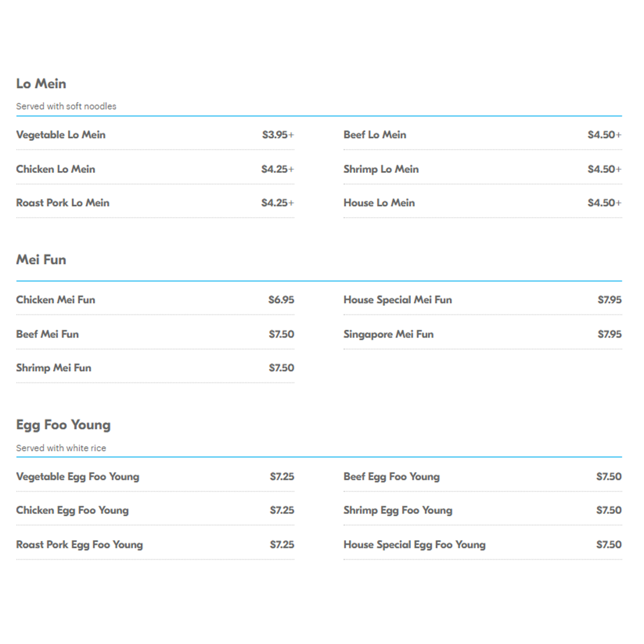Click the House Special Egg Foo Young price

pos(609,545)
